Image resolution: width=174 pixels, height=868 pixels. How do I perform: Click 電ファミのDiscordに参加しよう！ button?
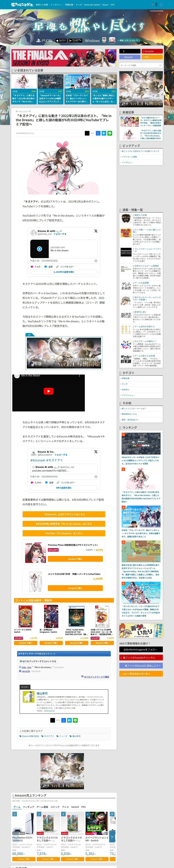[x=141, y=666]
